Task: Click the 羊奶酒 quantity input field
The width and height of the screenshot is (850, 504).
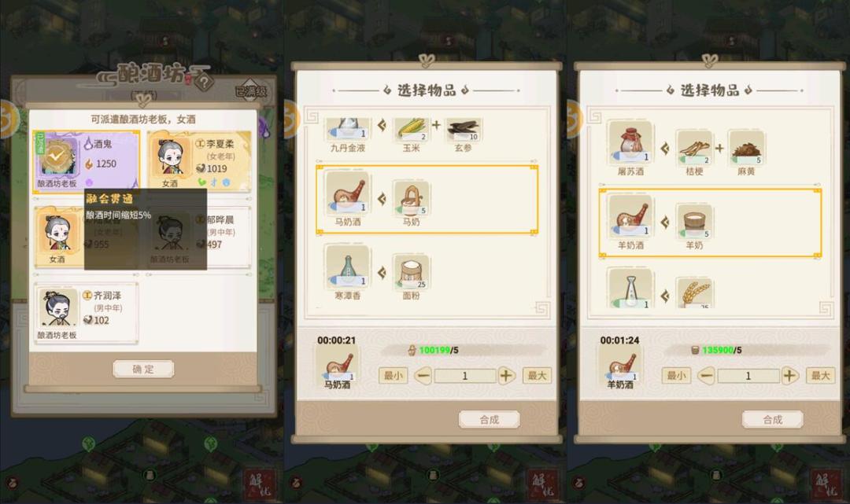Action: [x=748, y=376]
